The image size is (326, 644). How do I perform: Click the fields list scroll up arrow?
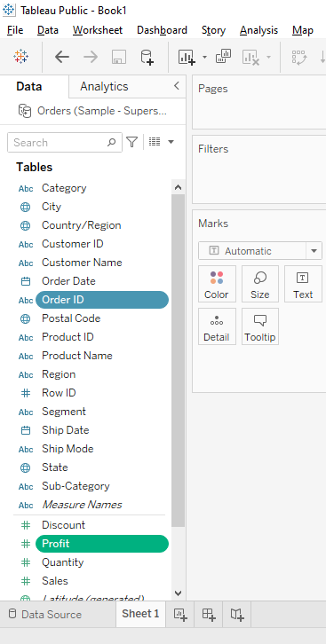(x=178, y=187)
